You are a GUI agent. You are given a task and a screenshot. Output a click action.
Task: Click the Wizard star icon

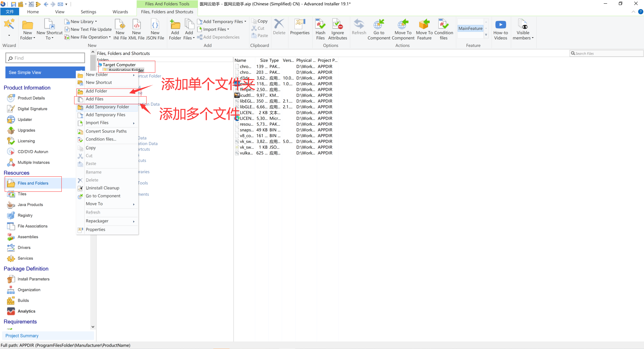click(9, 25)
